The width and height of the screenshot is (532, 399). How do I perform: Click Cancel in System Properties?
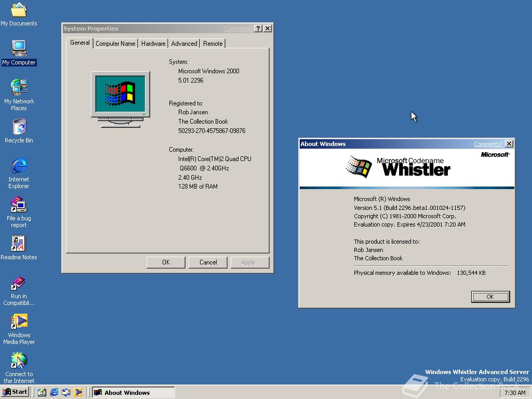tap(208, 262)
